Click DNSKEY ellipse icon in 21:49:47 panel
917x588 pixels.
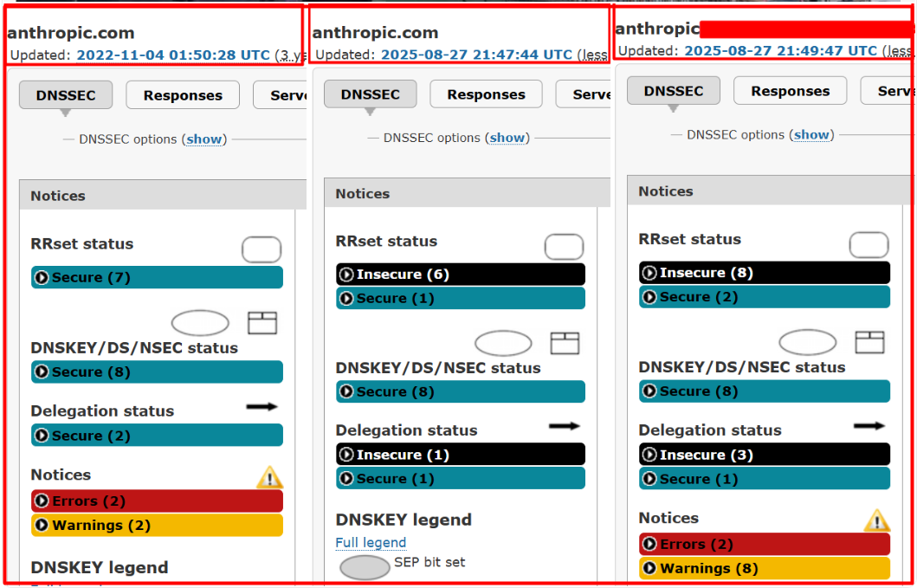808,342
